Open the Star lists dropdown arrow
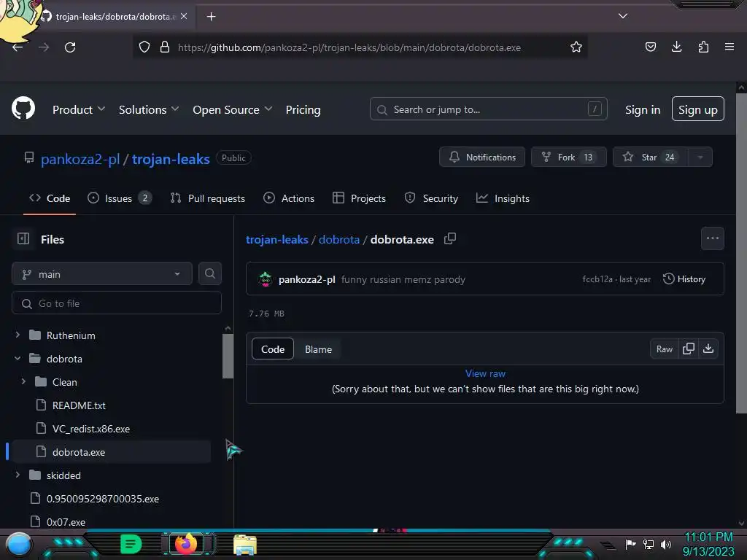This screenshot has width=747, height=560. [700, 157]
